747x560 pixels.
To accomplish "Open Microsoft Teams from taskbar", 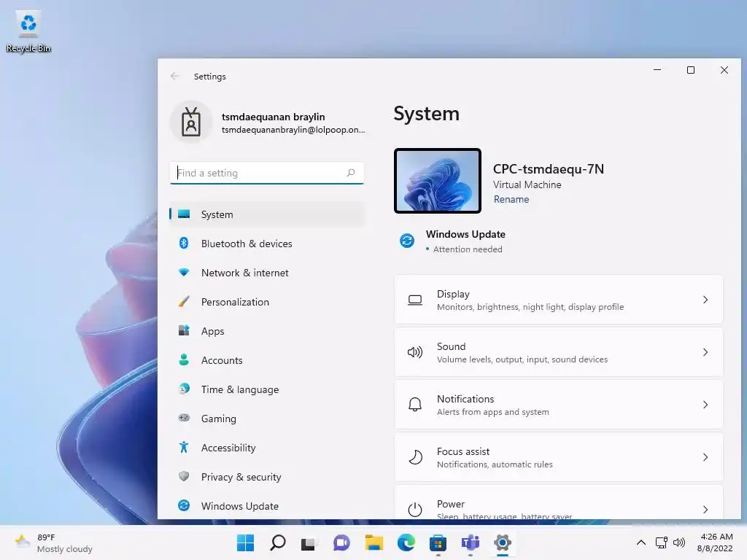I will click(471, 542).
